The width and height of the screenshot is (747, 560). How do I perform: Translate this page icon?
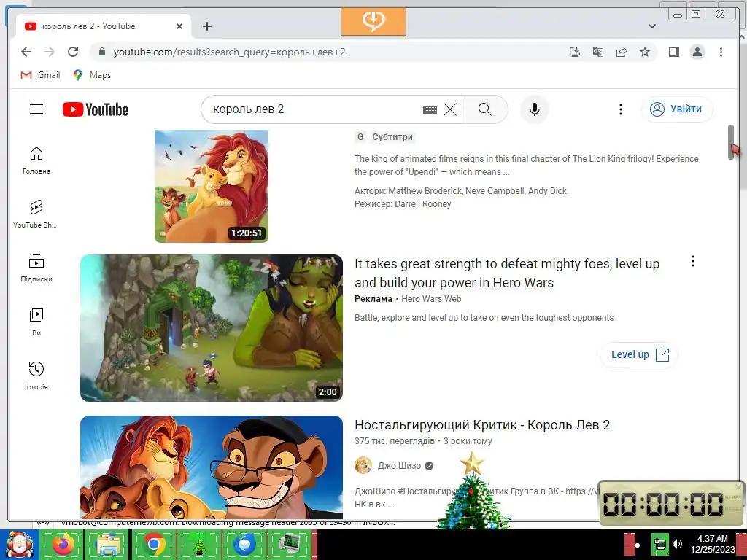coord(598,52)
